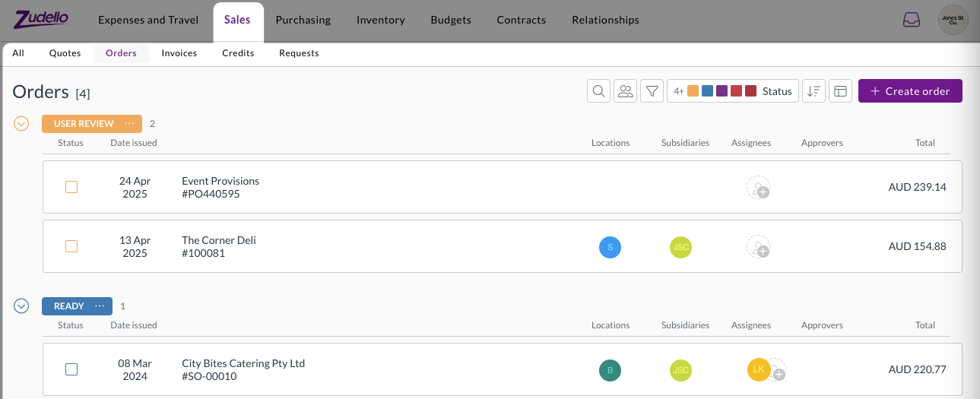
Task: Click the Jones St Co. account avatar
Action: pos(953,20)
